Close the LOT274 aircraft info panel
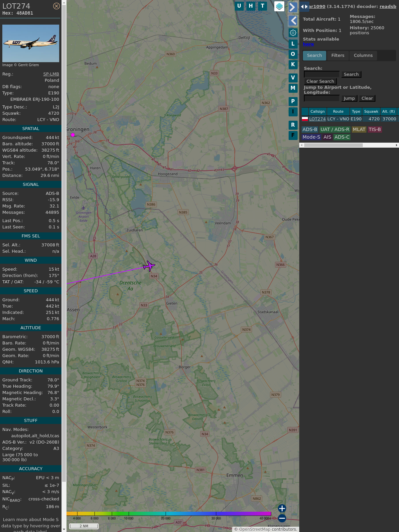The width and height of the screenshot is (399, 532). (x=57, y=6)
